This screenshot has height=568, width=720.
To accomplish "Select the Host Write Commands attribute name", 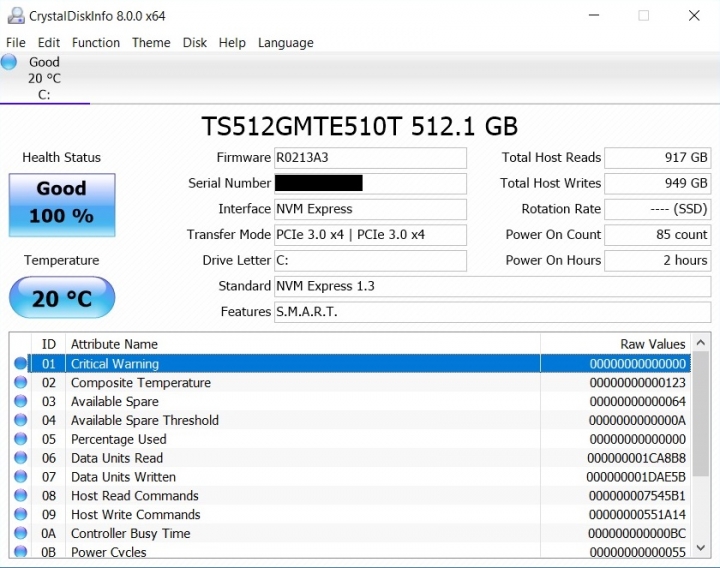I will [135, 514].
